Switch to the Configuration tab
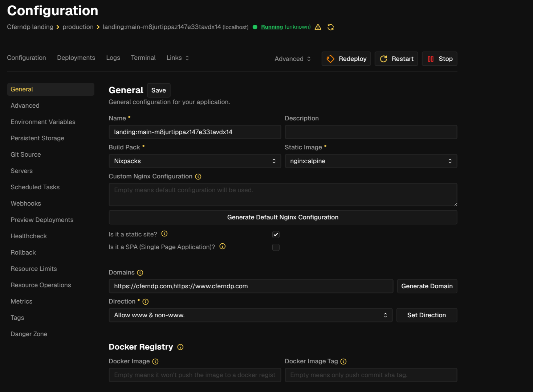The width and height of the screenshot is (533, 392). tap(27, 58)
